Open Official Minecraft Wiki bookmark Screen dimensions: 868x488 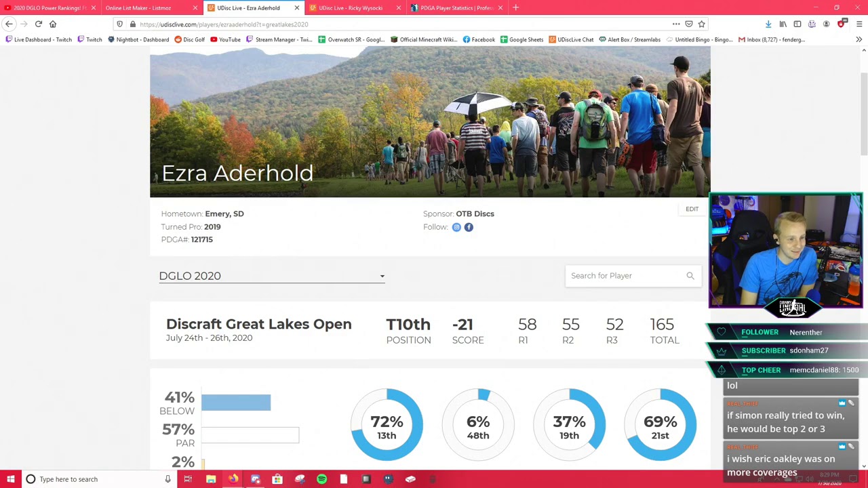[424, 39]
